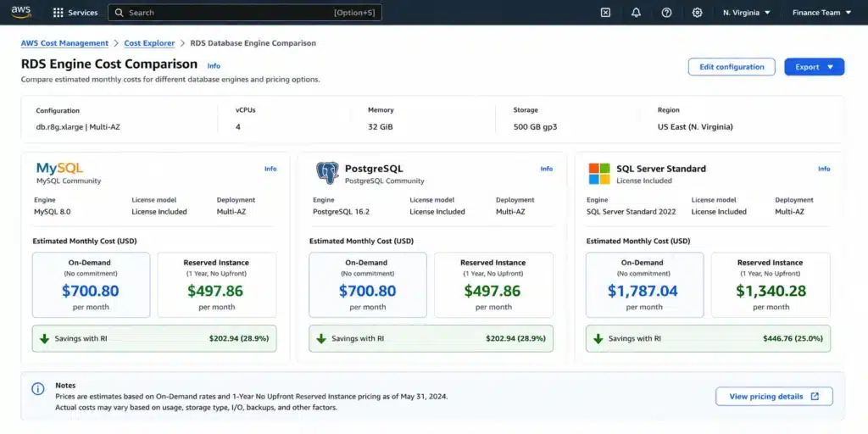
Task: Click PostgreSQL 16.2 engine value
Action: (341, 211)
